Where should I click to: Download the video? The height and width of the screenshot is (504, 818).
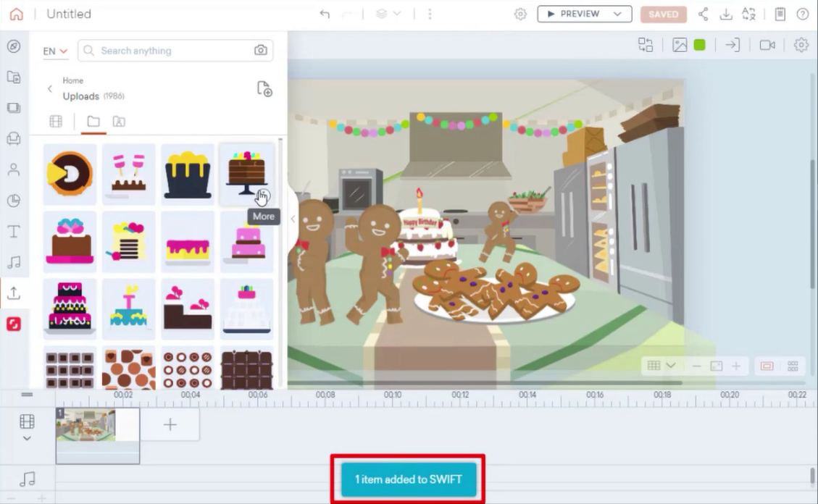pyautogui.click(x=726, y=14)
